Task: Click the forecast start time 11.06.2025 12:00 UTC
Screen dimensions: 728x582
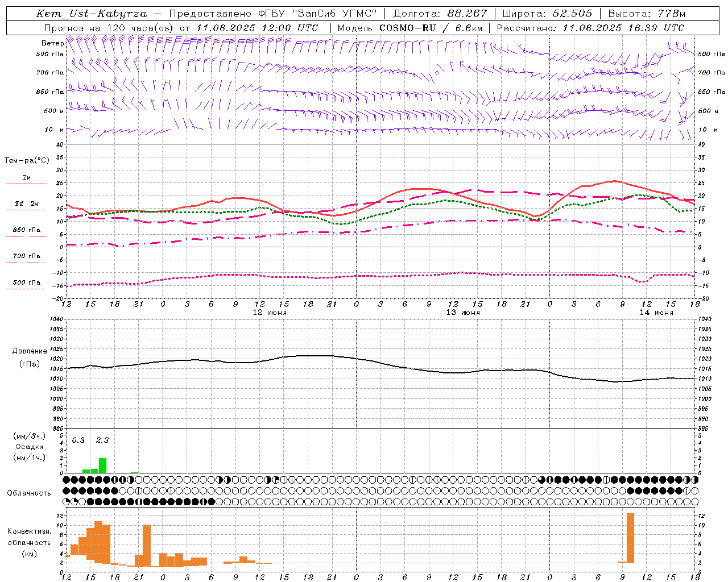Action: pos(257,28)
